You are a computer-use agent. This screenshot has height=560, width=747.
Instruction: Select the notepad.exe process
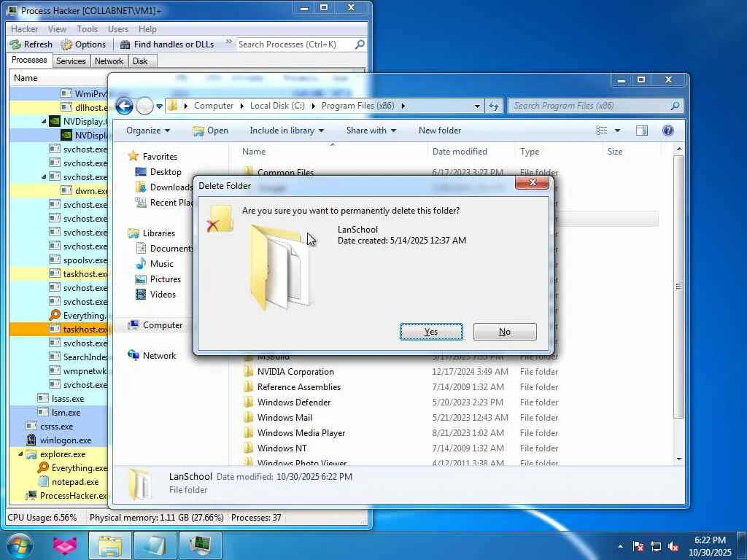(75, 482)
